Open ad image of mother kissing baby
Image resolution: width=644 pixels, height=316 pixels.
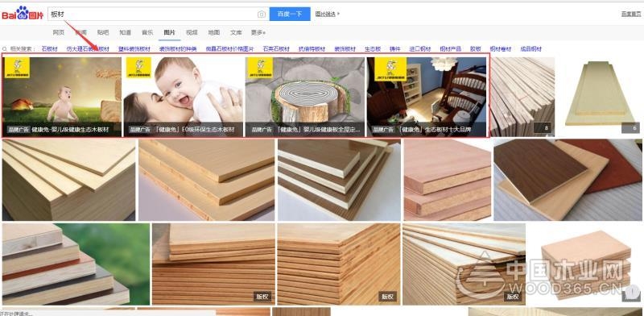pos(184,97)
